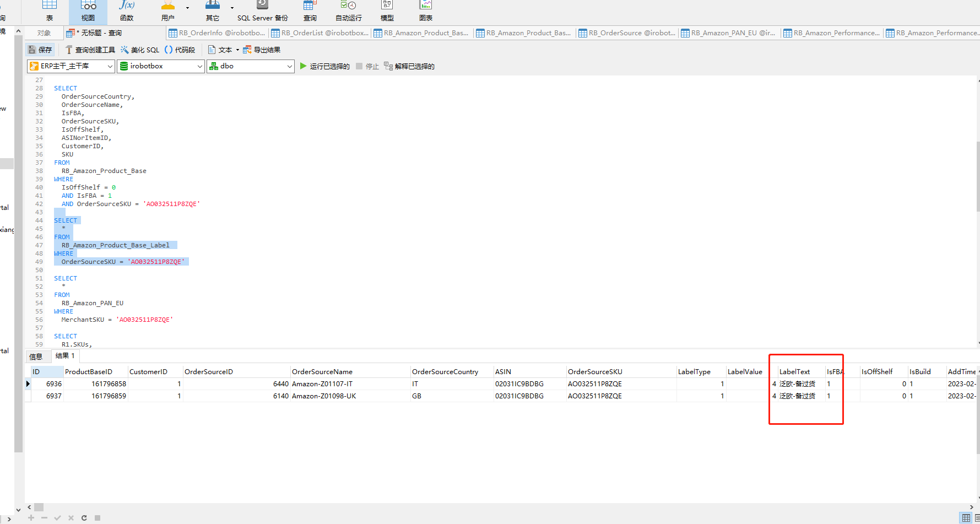
Task: Click results horizontal scrollbar left arrow
Action: [29, 507]
